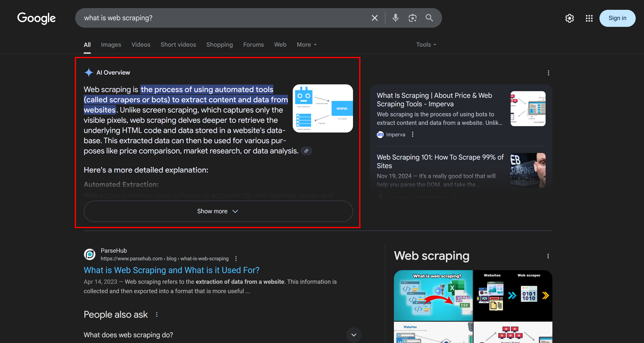Expand AI Overview with Show more
The image size is (644, 343).
coord(218,211)
